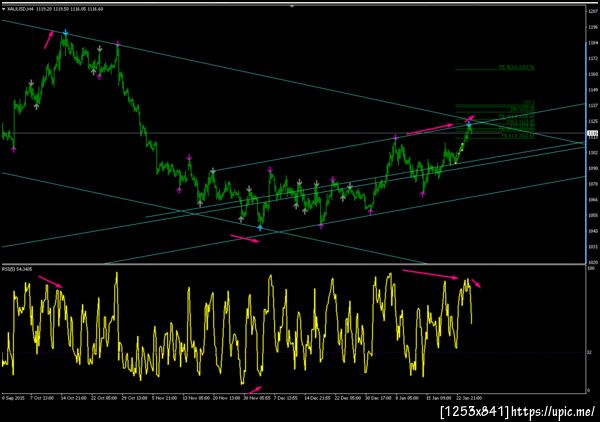600x422 pixels.
Task: Click the '8 Sep 2015' date on time axis
Action: [x=14, y=398]
